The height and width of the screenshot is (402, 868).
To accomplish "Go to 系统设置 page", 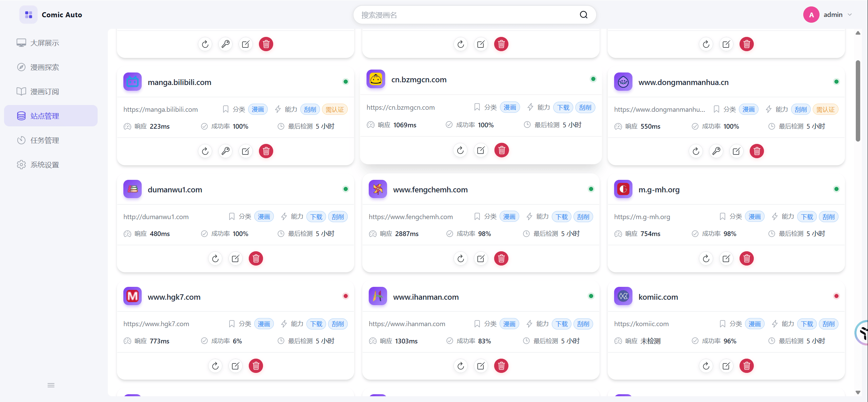I will coord(51,165).
